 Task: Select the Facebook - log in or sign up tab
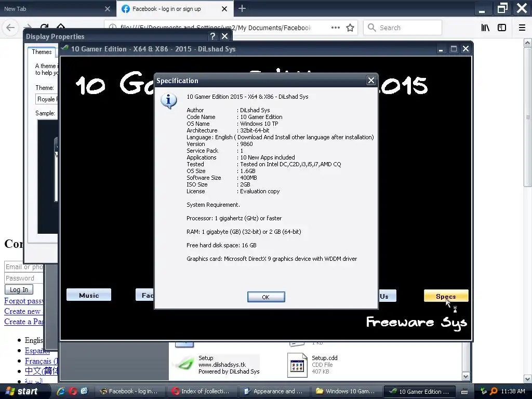click(x=166, y=9)
